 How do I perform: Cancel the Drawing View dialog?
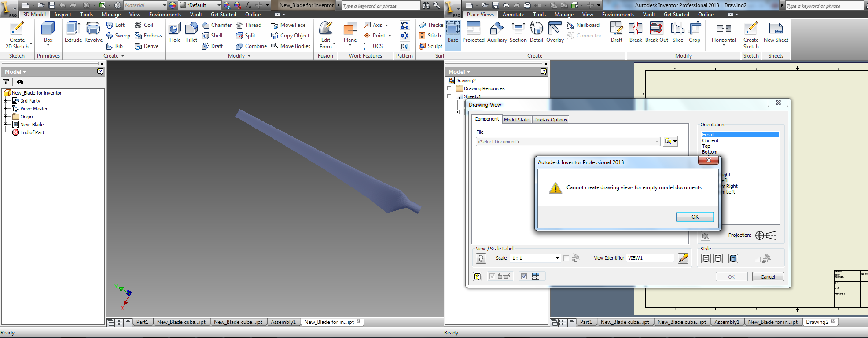pyautogui.click(x=768, y=277)
